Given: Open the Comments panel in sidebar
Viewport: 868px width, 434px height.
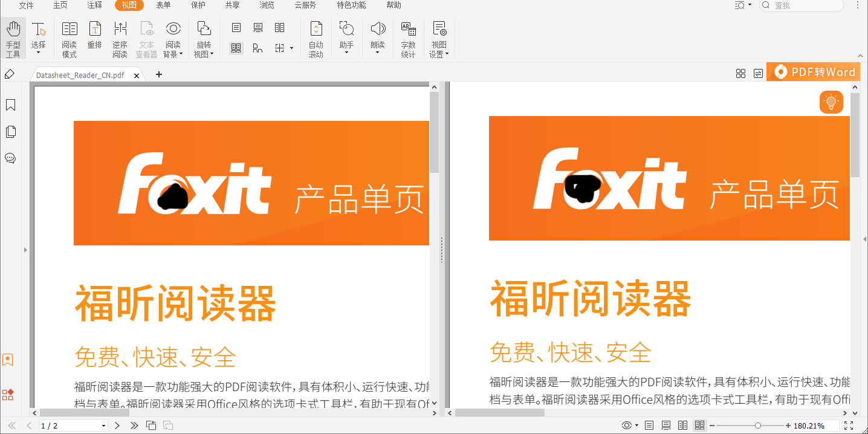Looking at the screenshot, I should [x=10, y=158].
